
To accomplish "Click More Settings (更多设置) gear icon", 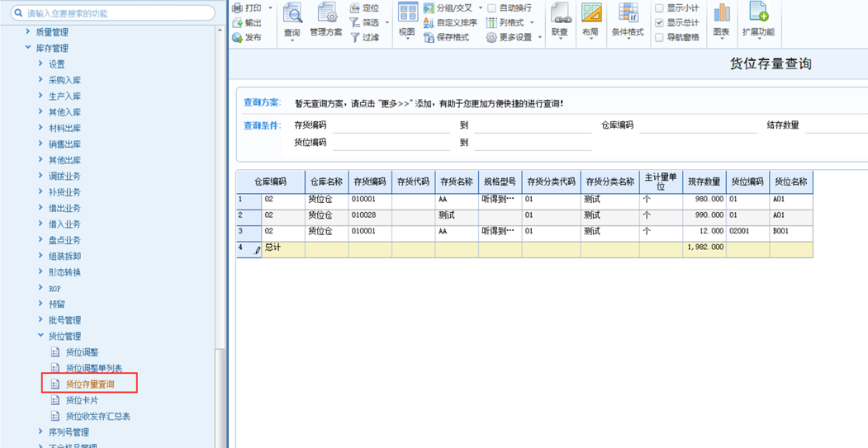I will coord(491,38).
